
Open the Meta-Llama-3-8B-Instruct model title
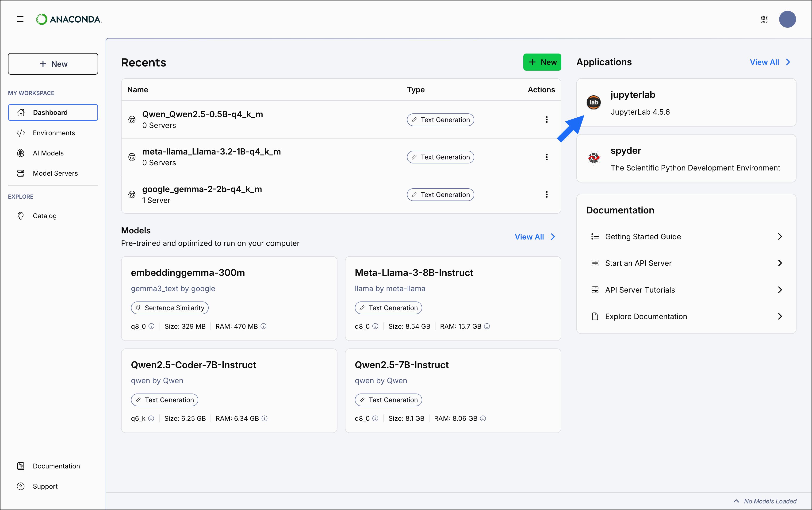[414, 273]
